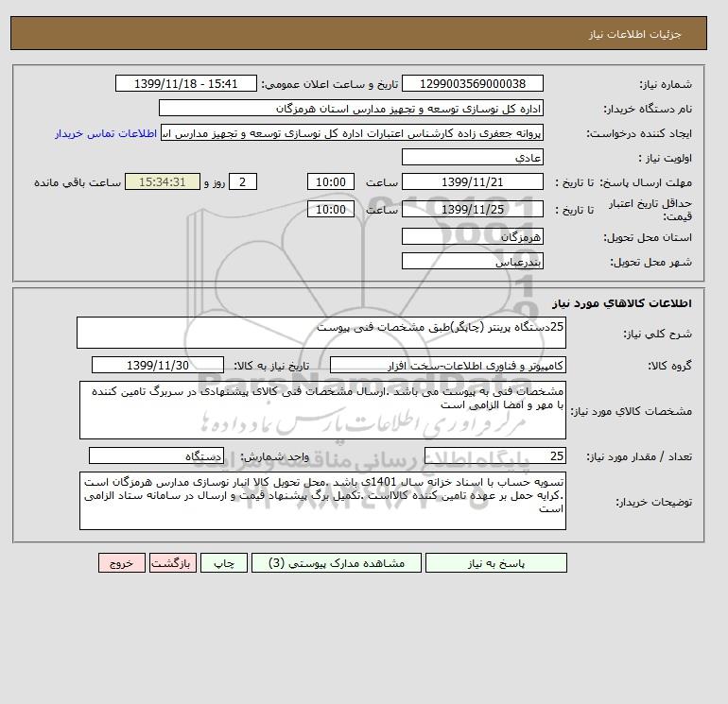Image resolution: width=728 pixels, height=704 pixels.
Task: Click the 'استان محل تحویل:' label
Action: pyautogui.click(x=648, y=237)
